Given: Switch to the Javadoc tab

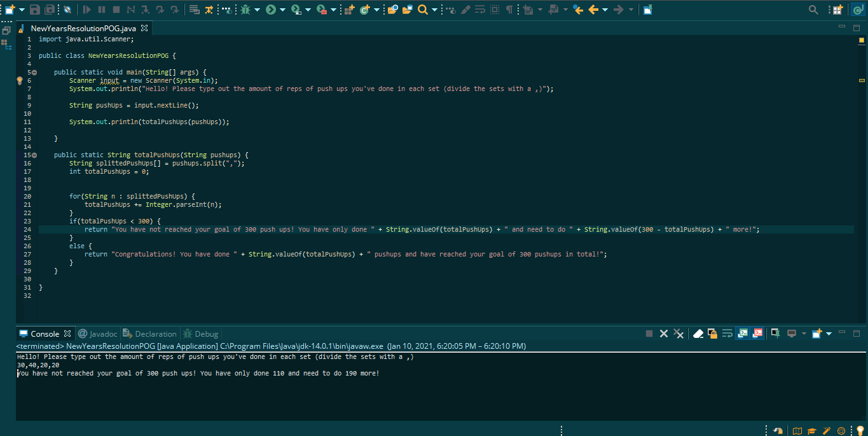Looking at the screenshot, I should (98, 334).
